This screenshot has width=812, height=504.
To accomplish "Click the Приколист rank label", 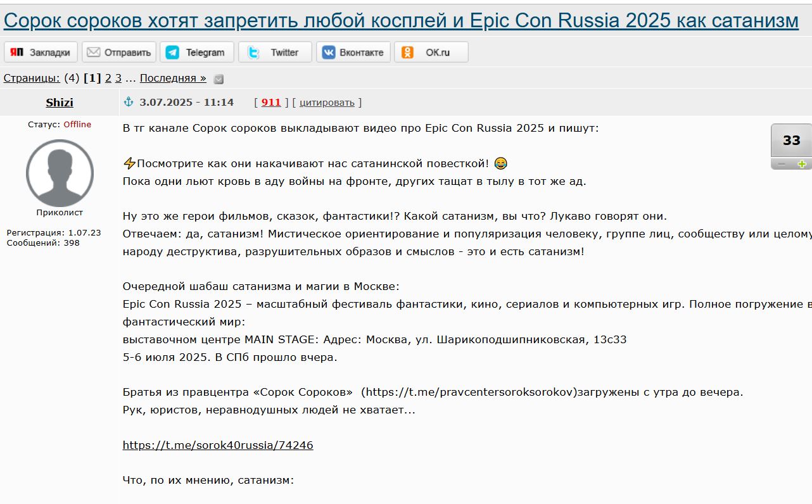I will [60, 213].
